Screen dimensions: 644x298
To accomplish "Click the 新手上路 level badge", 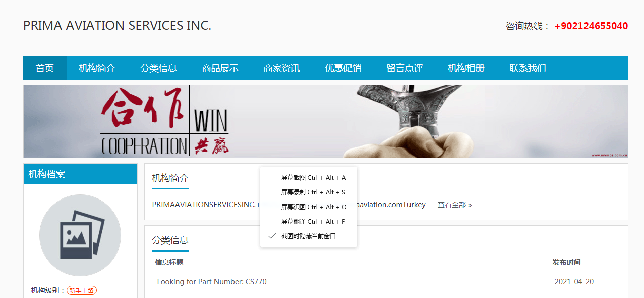I will coord(82,290).
